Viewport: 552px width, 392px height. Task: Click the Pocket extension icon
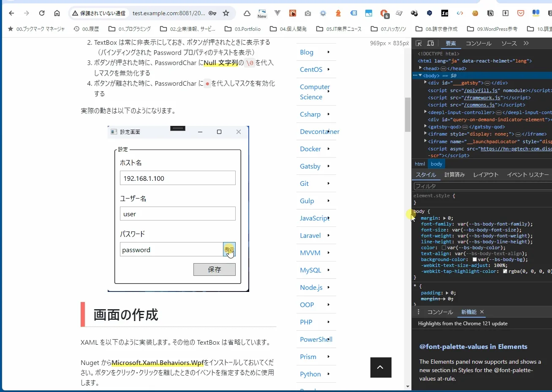click(521, 13)
